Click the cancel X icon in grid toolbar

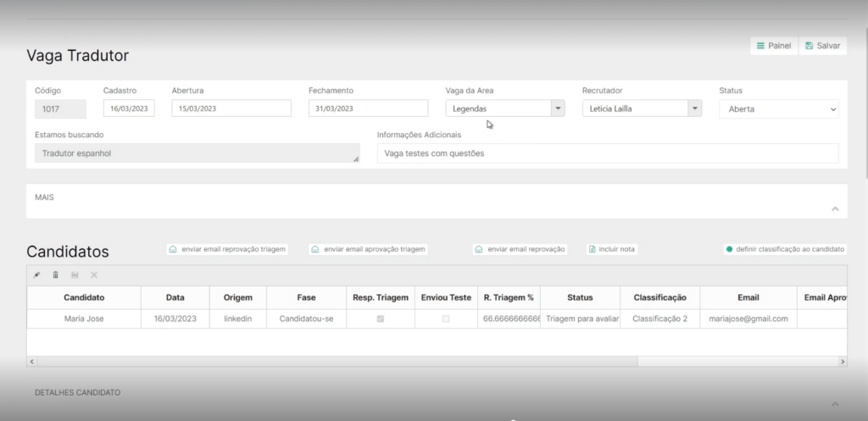(x=94, y=275)
